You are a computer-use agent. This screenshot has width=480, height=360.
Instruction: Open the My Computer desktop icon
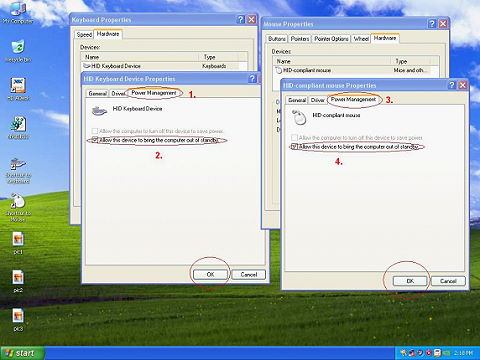pos(18,12)
